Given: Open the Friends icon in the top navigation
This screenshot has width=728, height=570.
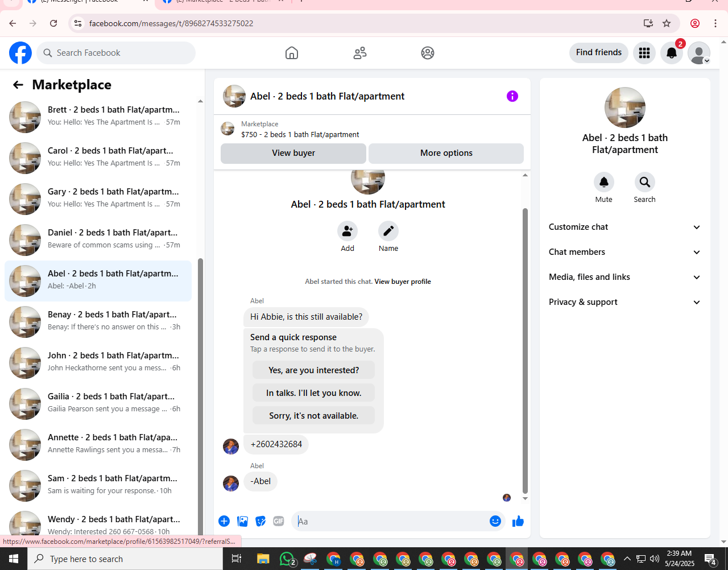Looking at the screenshot, I should 360,53.
